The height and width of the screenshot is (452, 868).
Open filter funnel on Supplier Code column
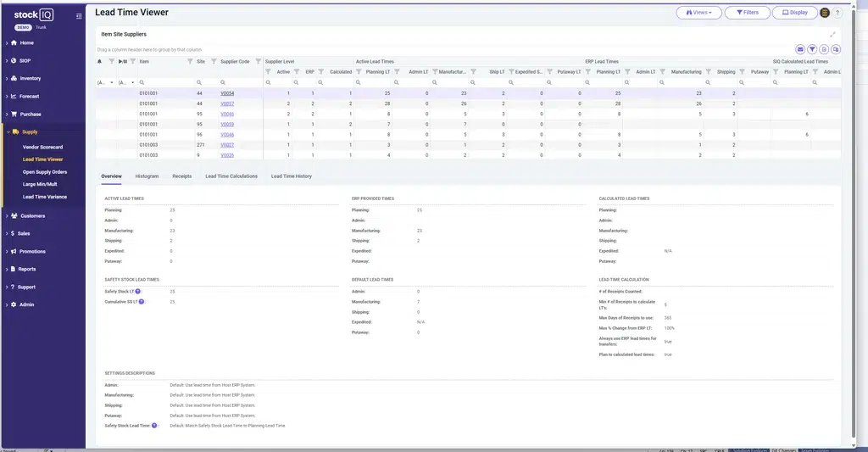click(x=258, y=62)
